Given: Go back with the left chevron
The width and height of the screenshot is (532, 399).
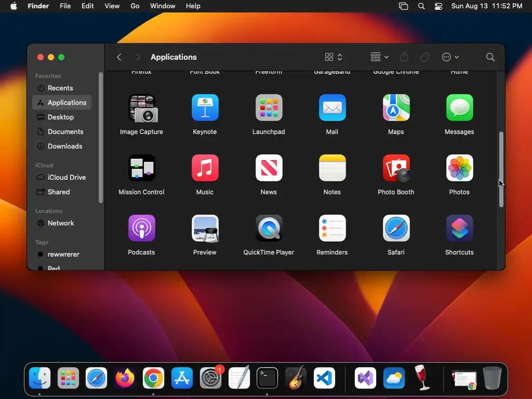Looking at the screenshot, I should (119, 57).
